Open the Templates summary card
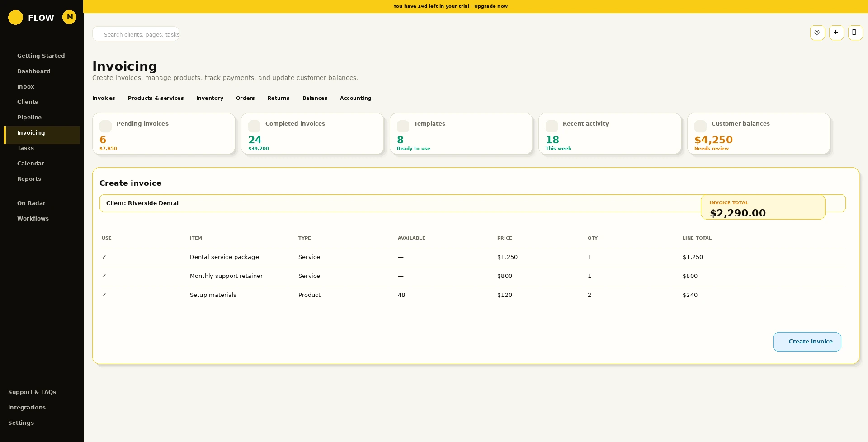The image size is (868, 442). pos(461,134)
